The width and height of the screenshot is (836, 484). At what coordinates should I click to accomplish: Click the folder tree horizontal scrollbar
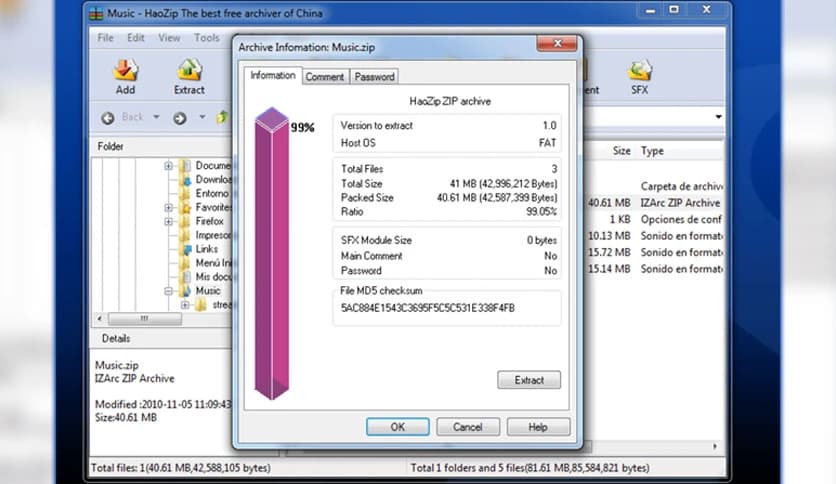point(146,319)
